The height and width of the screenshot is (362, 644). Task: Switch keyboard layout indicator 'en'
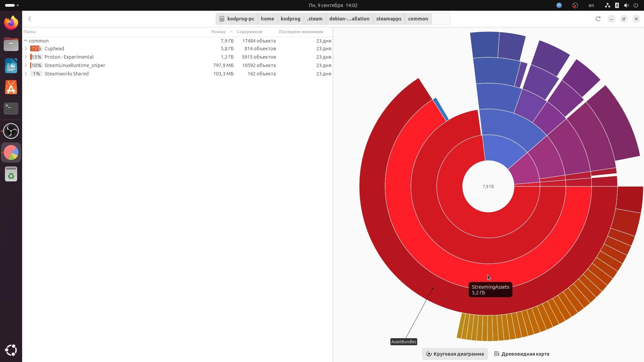coord(591,5)
